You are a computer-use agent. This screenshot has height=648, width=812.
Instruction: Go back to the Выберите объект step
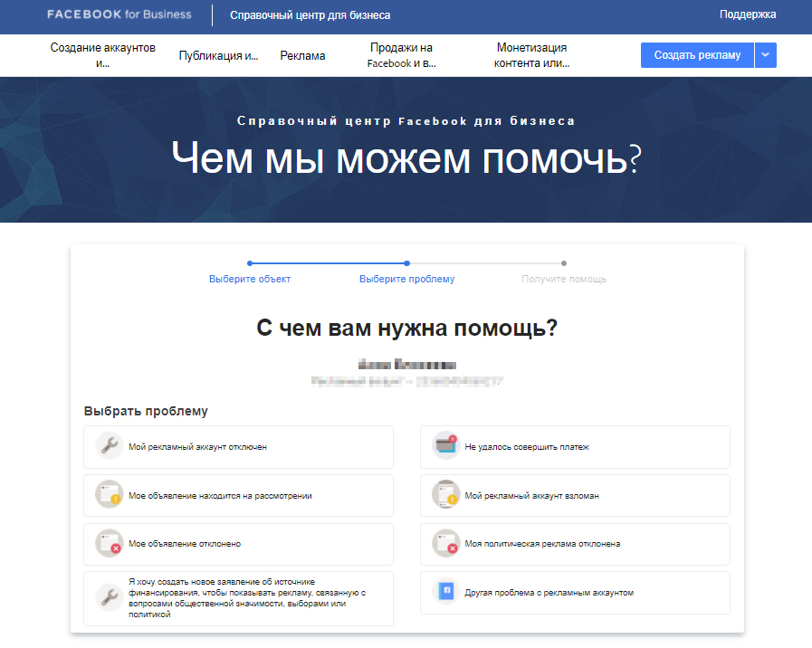pos(250,279)
